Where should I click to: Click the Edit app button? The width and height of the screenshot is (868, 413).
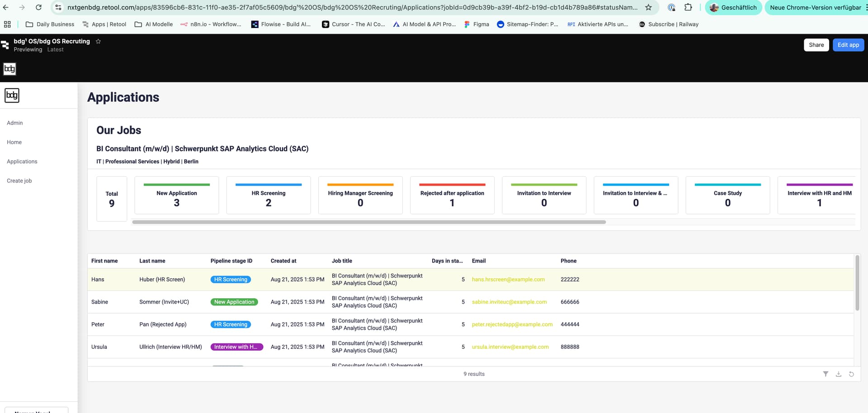(848, 45)
